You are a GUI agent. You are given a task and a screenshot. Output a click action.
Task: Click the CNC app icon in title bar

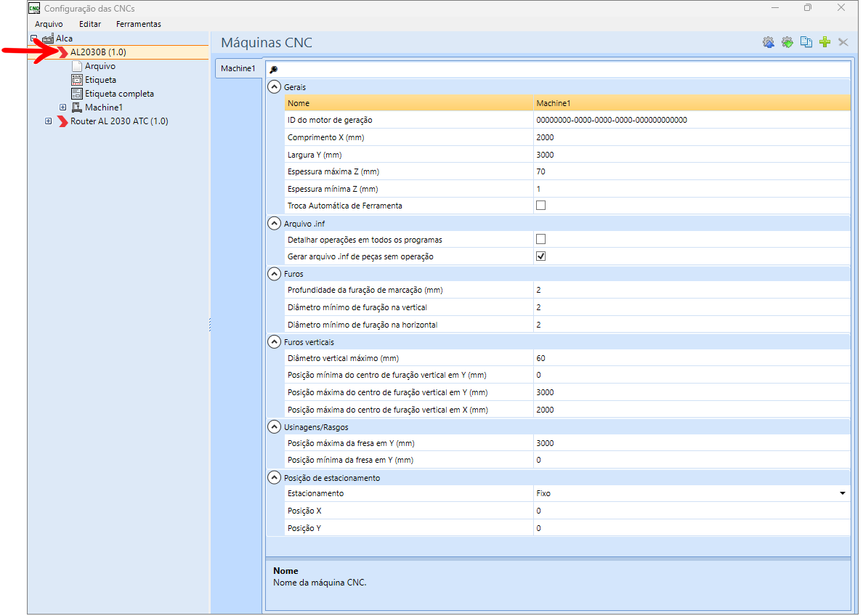[x=34, y=8]
